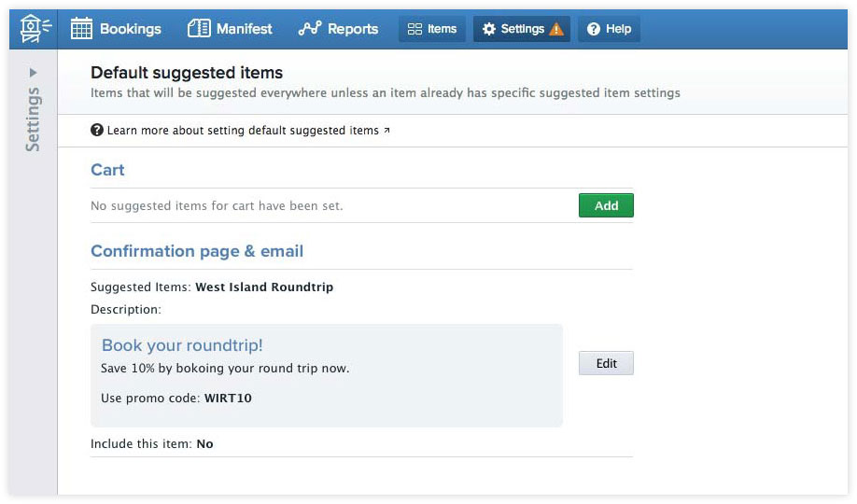Screen dimensions: 857x504
Task: Click the Reports line graph icon
Action: (x=309, y=29)
